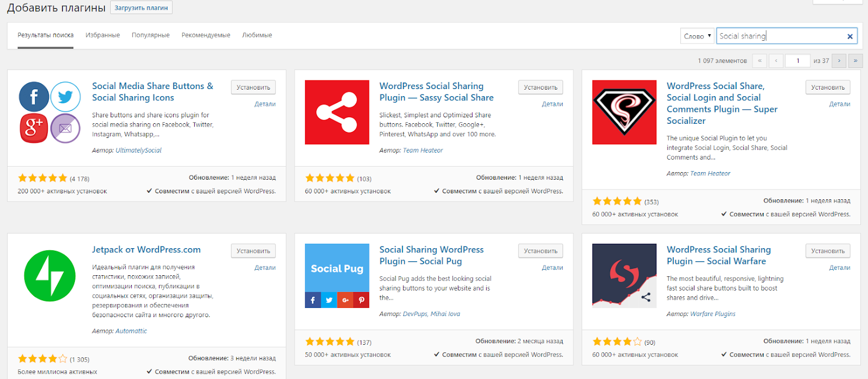Click the Social Pug plugin thumbnail

tap(337, 276)
